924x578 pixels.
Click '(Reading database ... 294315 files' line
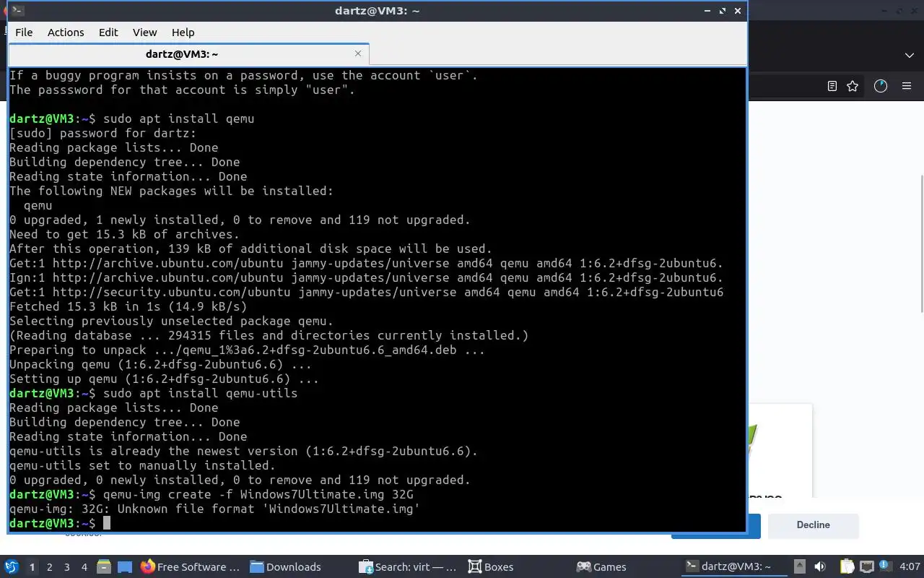click(x=269, y=335)
